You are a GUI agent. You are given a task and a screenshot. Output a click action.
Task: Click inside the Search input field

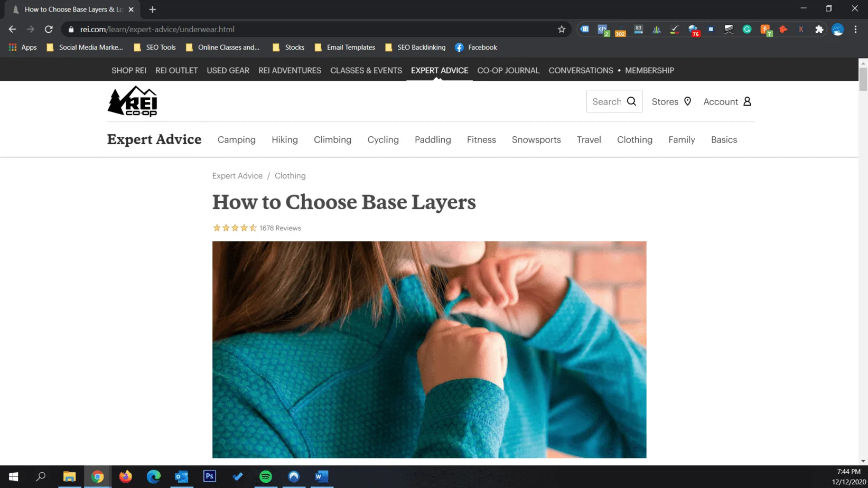(606, 101)
